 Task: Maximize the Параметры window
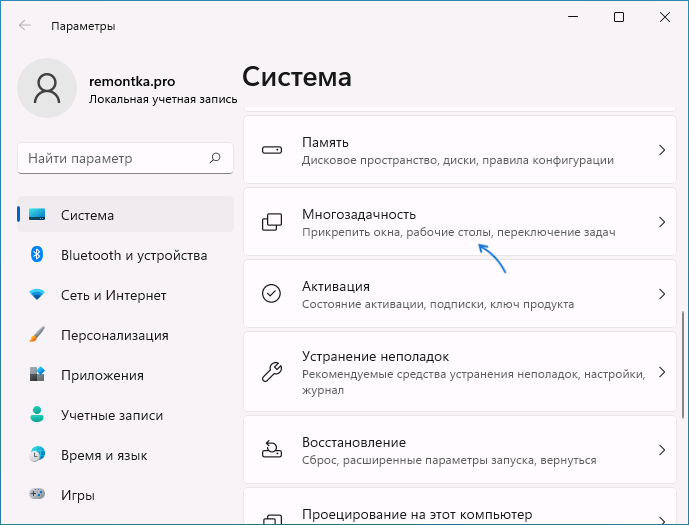619,17
